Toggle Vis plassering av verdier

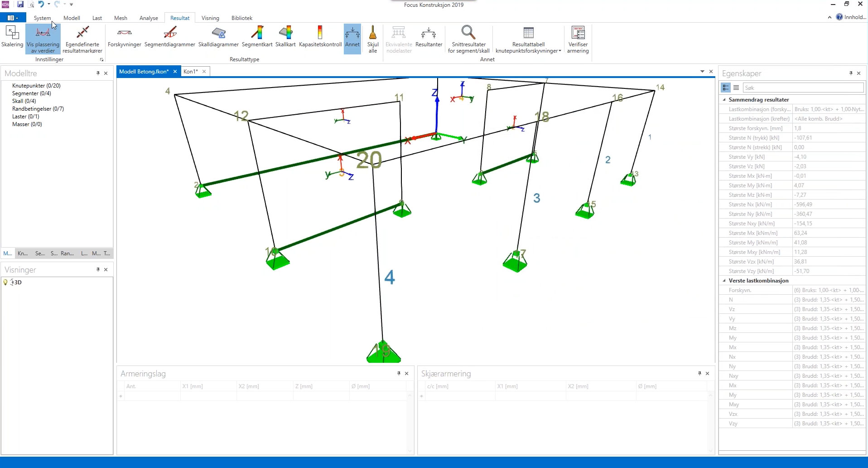coord(43,39)
